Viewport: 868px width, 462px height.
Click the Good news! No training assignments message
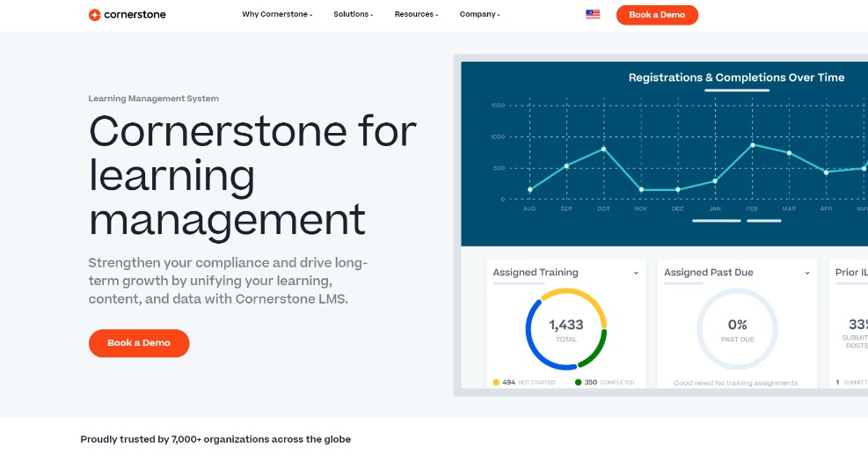point(736,383)
